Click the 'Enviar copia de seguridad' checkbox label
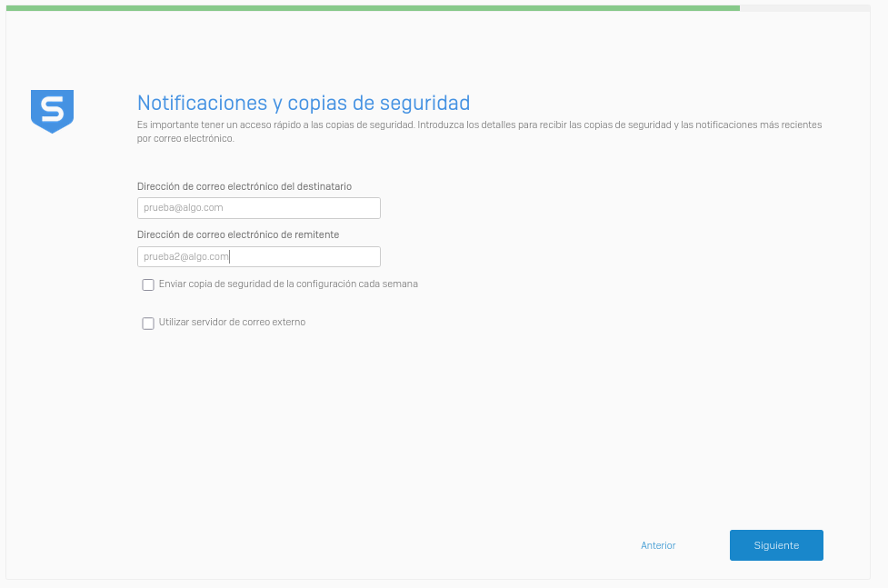Screen dimensions: 888x588 288,284
